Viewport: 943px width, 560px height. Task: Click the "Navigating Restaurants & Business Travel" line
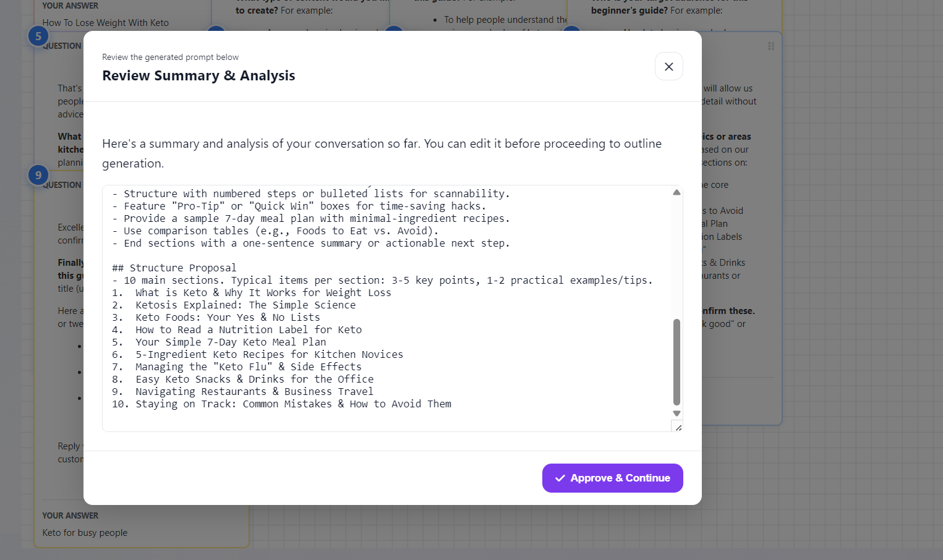point(254,391)
